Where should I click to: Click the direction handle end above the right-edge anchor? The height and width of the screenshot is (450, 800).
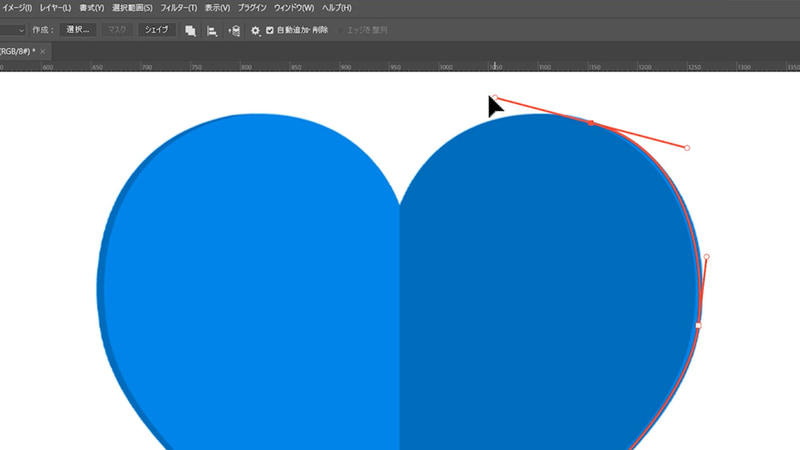707,257
